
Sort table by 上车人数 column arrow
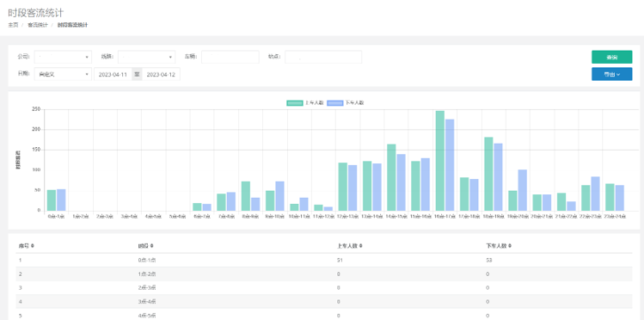click(x=360, y=246)
